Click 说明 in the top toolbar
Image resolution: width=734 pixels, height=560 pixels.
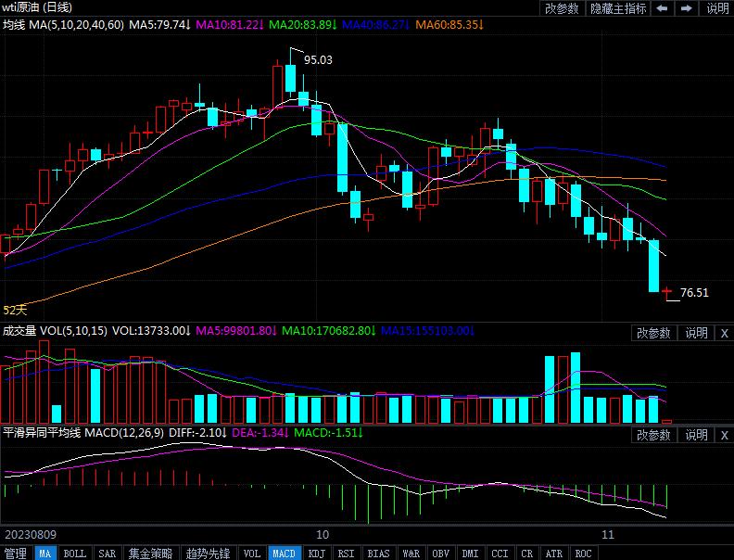point(718,8)
